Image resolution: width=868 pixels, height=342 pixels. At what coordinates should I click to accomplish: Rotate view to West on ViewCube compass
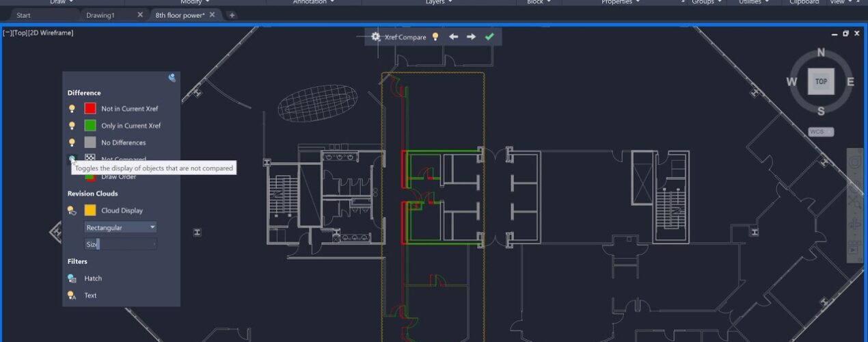click(x=791, y=82)
